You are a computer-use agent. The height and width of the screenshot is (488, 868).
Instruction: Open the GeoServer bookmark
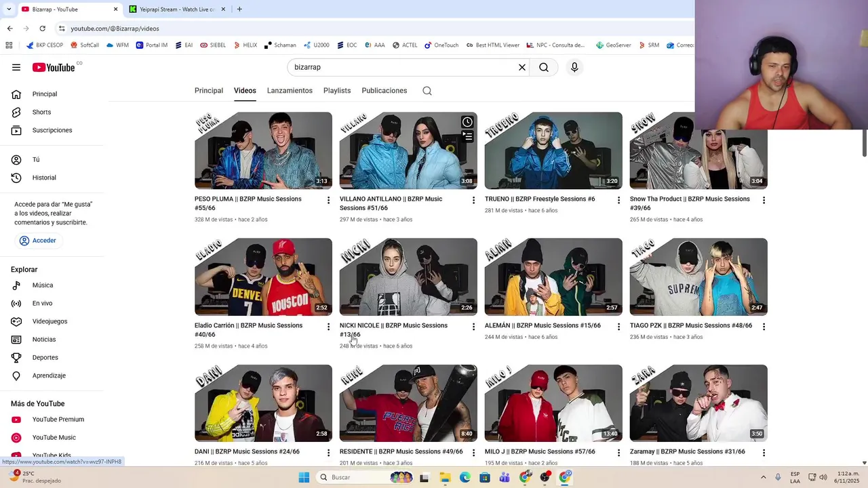click(614, 45)
